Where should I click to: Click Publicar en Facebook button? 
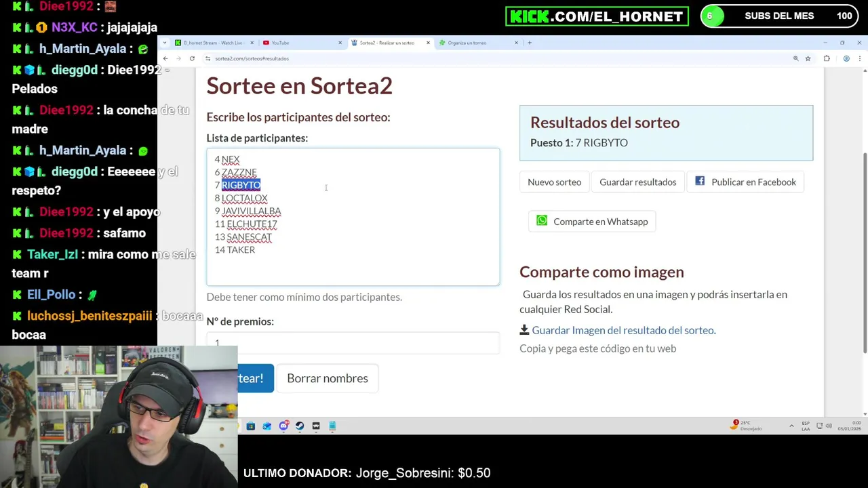click(x=745, y=182)
